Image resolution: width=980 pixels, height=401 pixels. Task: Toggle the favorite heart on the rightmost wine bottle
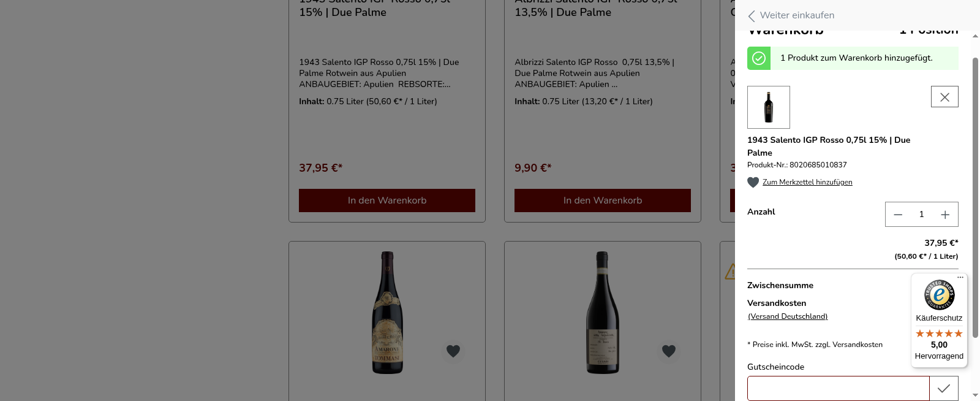click(x=669, y=351)
